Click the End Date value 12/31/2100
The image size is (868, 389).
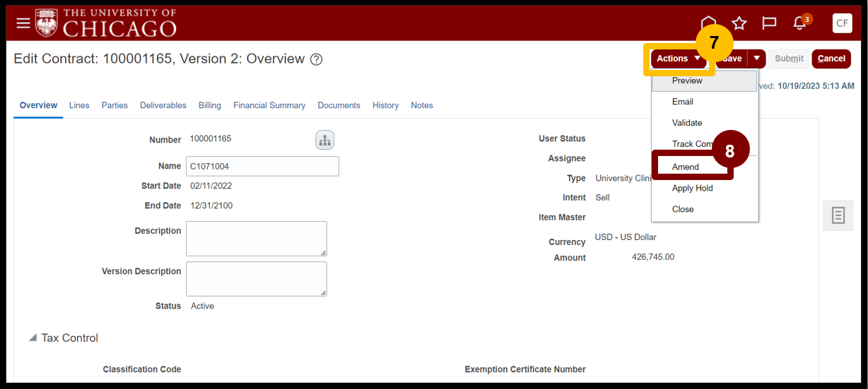211,206
